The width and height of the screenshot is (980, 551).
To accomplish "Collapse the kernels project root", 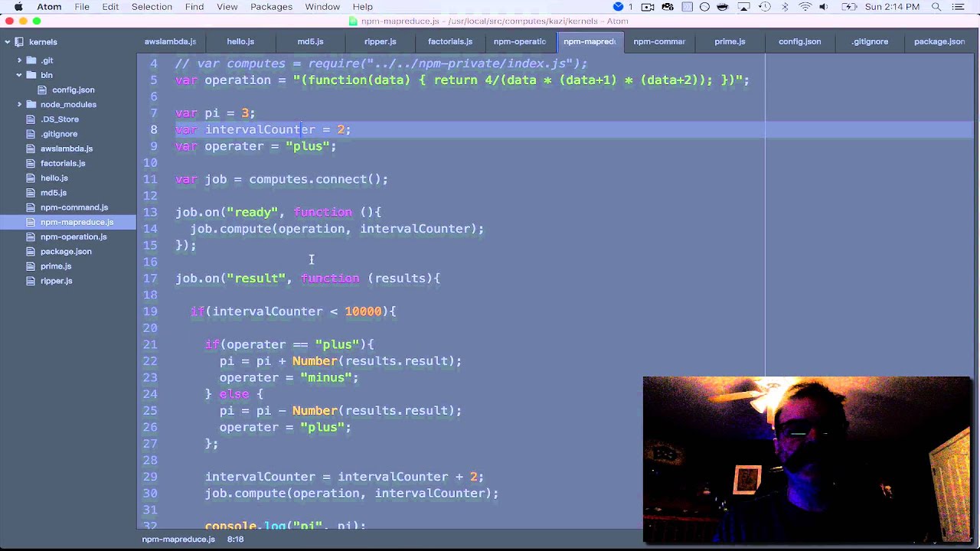I will point(7,42).
